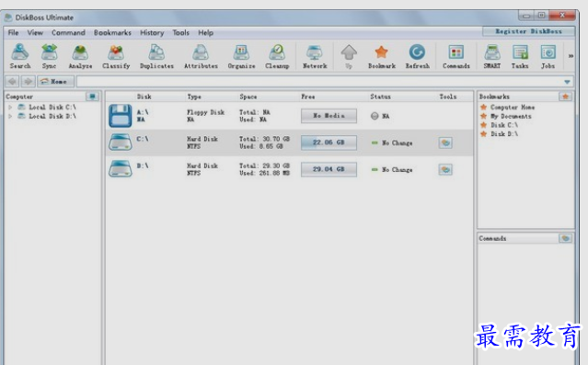Click the Disk column header
Screen dimensions: 588x365
[x=144, y=97]
